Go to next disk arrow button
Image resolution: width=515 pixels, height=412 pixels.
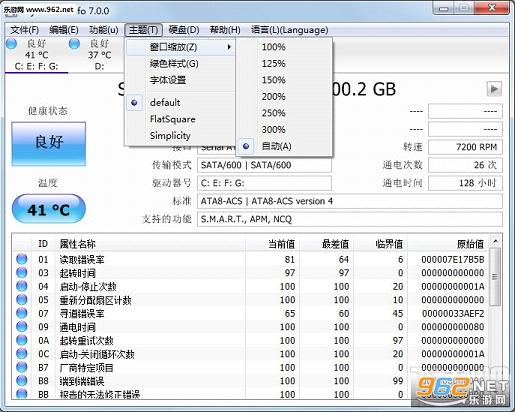[x=494, y=89]
